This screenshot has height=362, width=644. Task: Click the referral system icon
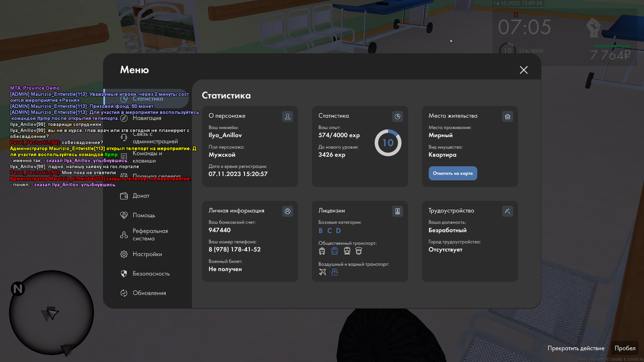click(124, 235)
